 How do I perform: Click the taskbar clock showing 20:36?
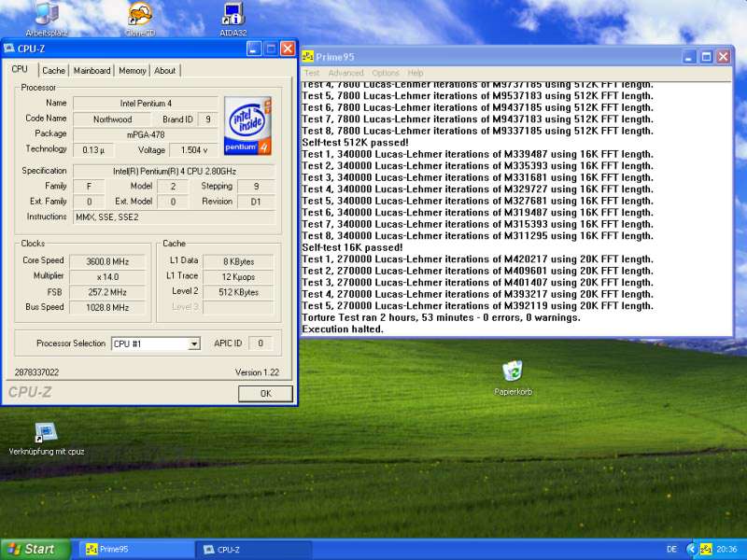(726, 549)
